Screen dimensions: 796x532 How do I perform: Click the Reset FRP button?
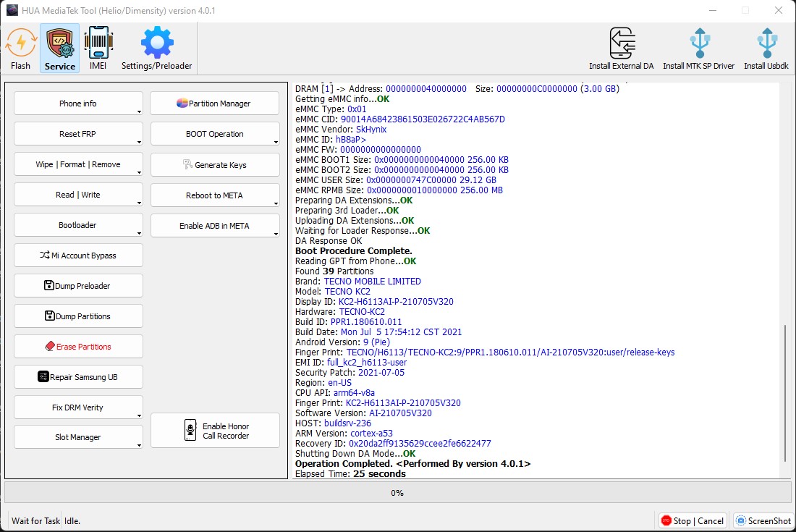(x=78, y=134)
